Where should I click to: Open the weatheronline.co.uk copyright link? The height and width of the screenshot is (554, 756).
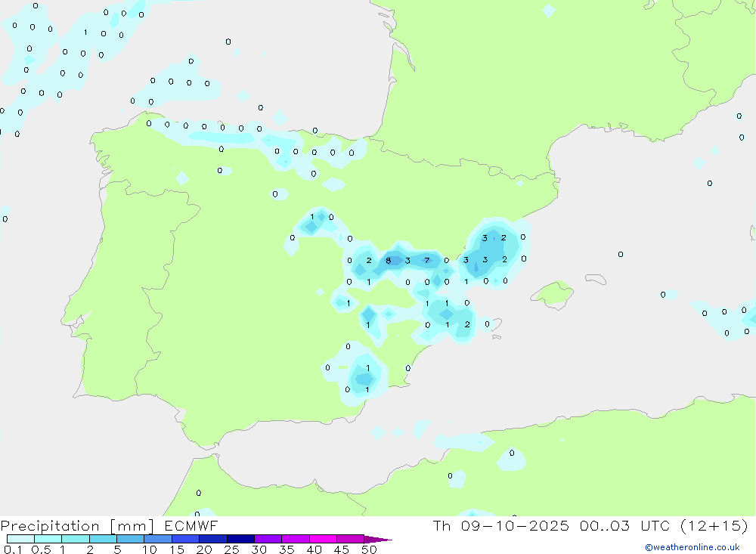pos(692,547)
